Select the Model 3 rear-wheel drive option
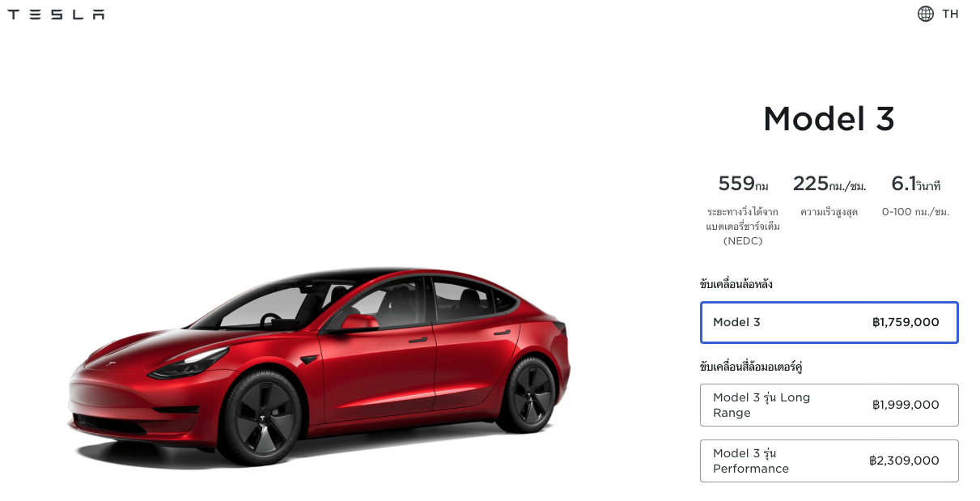This screenshot has height=501, width=980. [x=829, y=322]
